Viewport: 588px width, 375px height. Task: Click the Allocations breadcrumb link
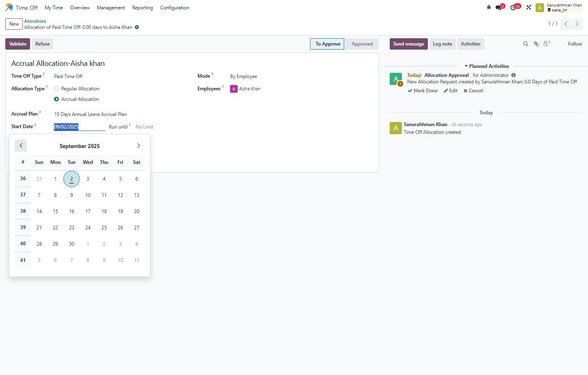[x=35, y=21]
